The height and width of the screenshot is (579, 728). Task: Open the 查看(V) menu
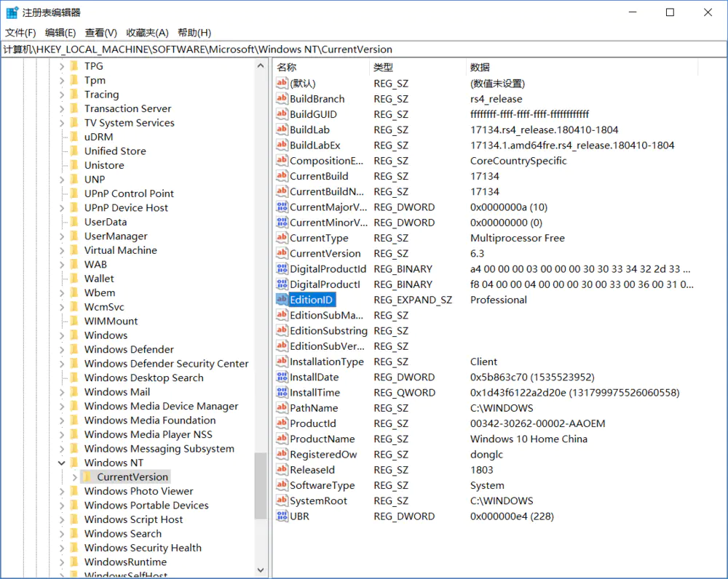[x=100, y=33]
